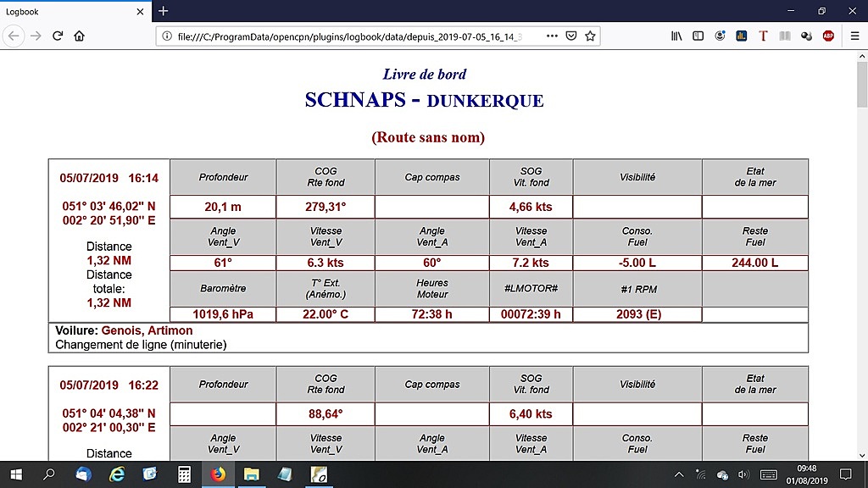Screen dimensions: 868x488
Task: Open volume control in system tray
Action: [743, 474]
